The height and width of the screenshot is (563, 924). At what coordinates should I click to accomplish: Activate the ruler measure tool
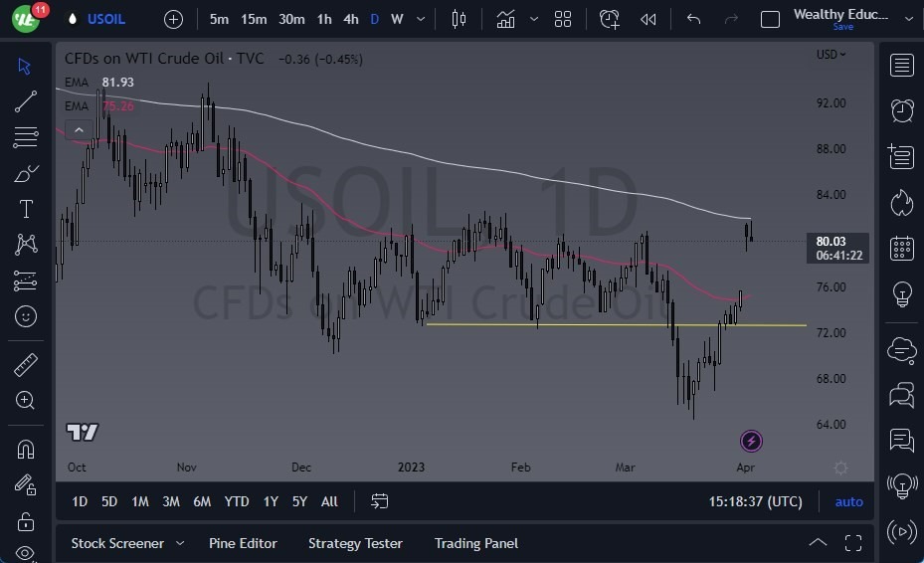click(25, 365)
